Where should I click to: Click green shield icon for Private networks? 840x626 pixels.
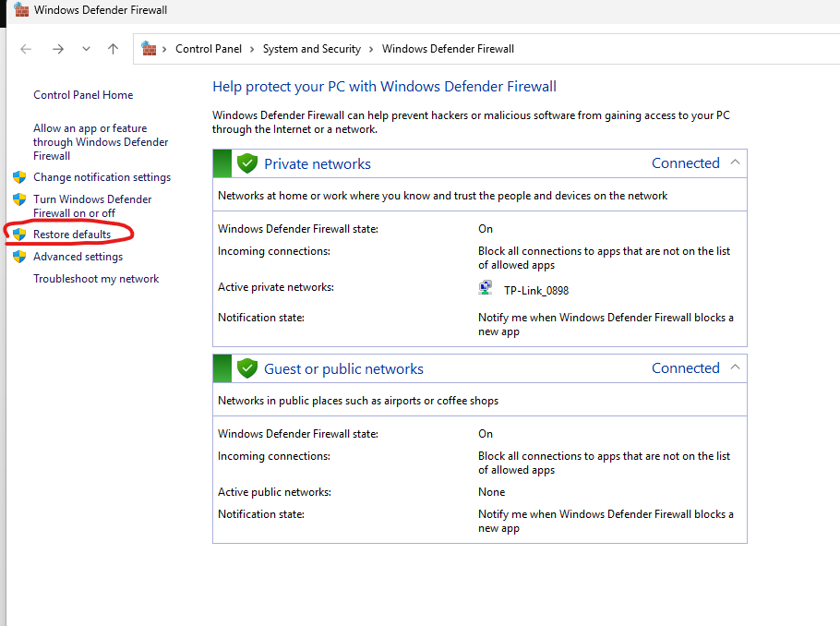click(x=247, y=163)
